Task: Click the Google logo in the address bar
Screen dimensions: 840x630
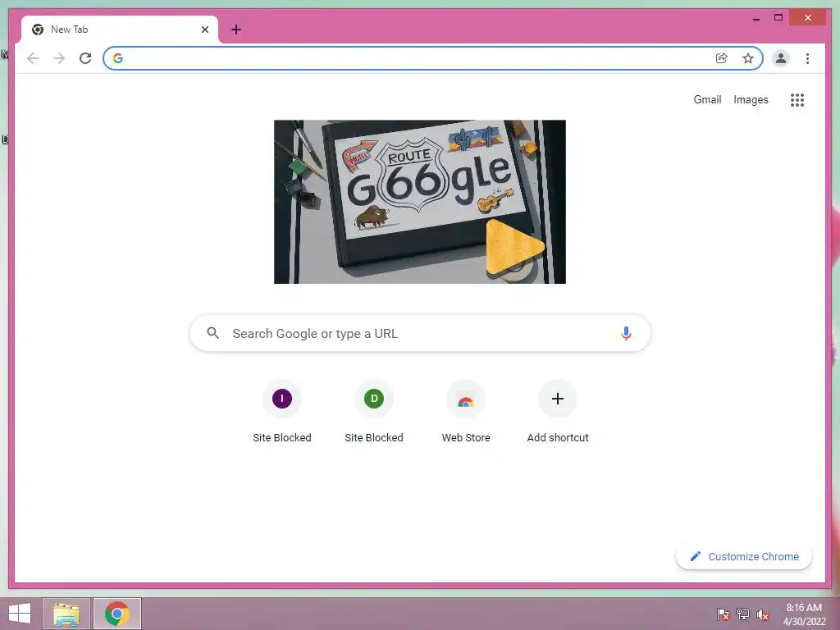Action: (x=118, y=58)
